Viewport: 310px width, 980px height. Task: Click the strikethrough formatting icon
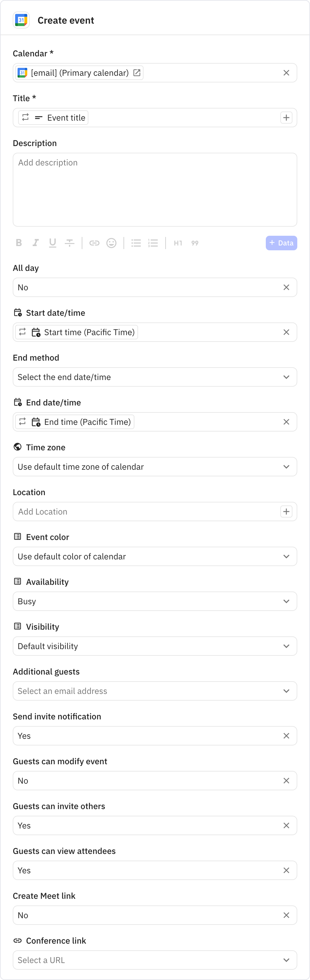pyautogui.click(x=70, y=243)
